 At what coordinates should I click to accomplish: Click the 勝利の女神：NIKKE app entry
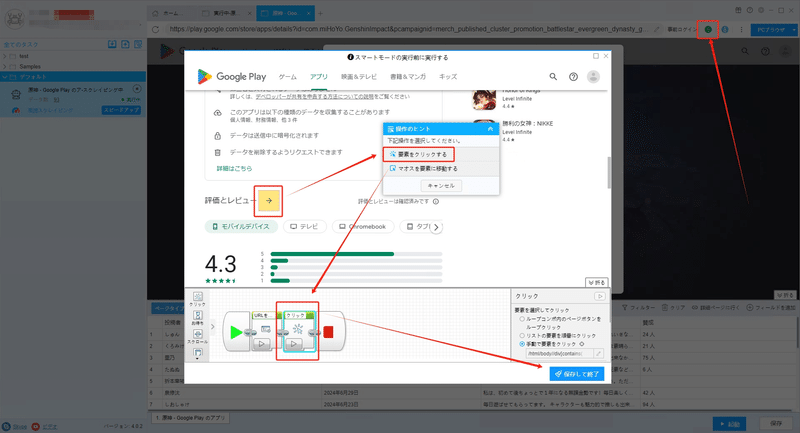pyautogui.click(x=513, y=131)
